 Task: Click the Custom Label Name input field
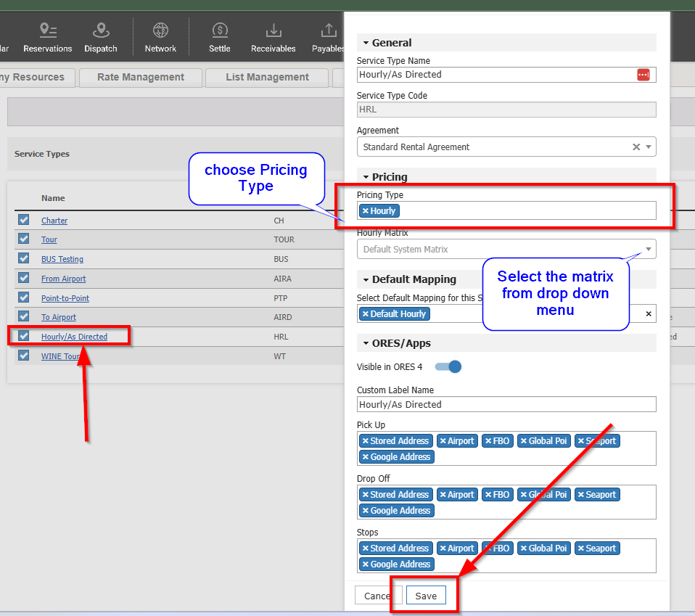pyautogui.click(x=506, y=405)
